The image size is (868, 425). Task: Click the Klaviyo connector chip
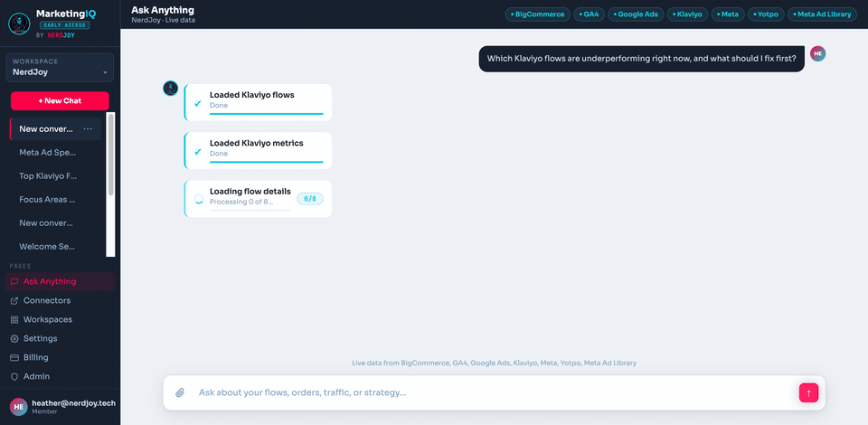click(687, 14)
